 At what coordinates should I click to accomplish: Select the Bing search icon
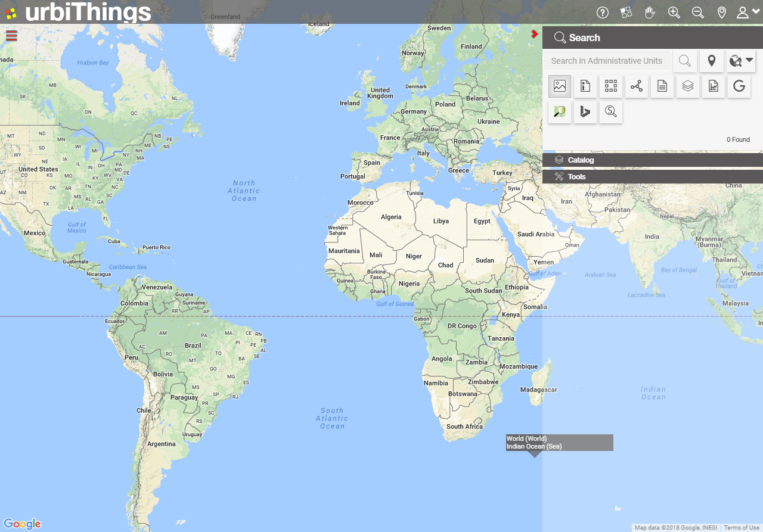(x=585, y=112)
